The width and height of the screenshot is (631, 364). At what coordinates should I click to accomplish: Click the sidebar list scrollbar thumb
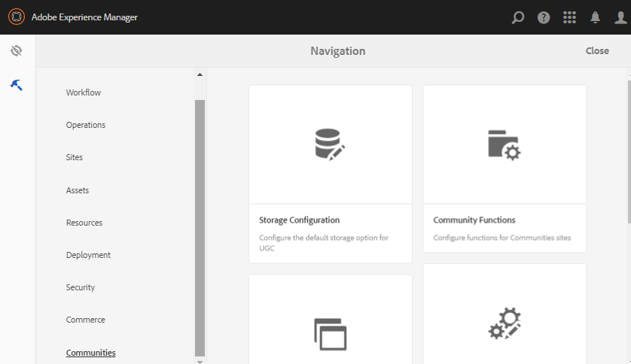200,228
